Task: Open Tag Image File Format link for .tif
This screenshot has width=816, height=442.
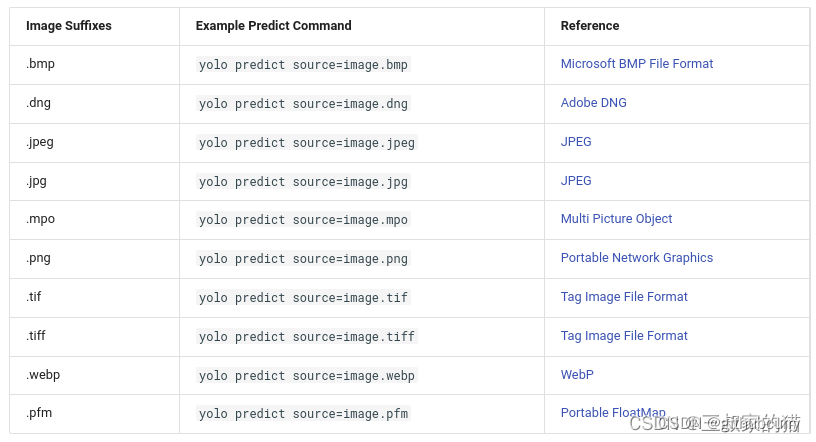Action: tap(624, 297)
